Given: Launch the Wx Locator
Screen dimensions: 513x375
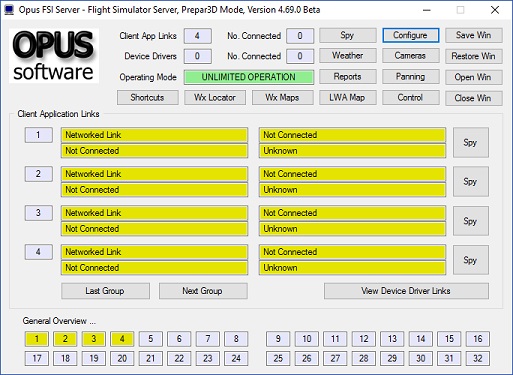Looking at the screenshot, I should pyautogui.click(x=215, y=98).
